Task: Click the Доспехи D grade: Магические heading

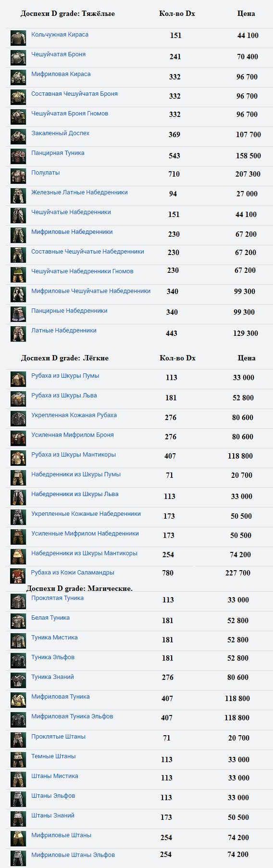Action: pyautogui.click(x=79, y=588)
